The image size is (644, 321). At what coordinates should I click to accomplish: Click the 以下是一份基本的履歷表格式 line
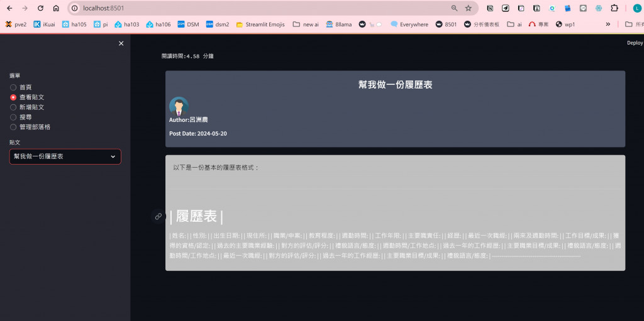pos(216,168)
